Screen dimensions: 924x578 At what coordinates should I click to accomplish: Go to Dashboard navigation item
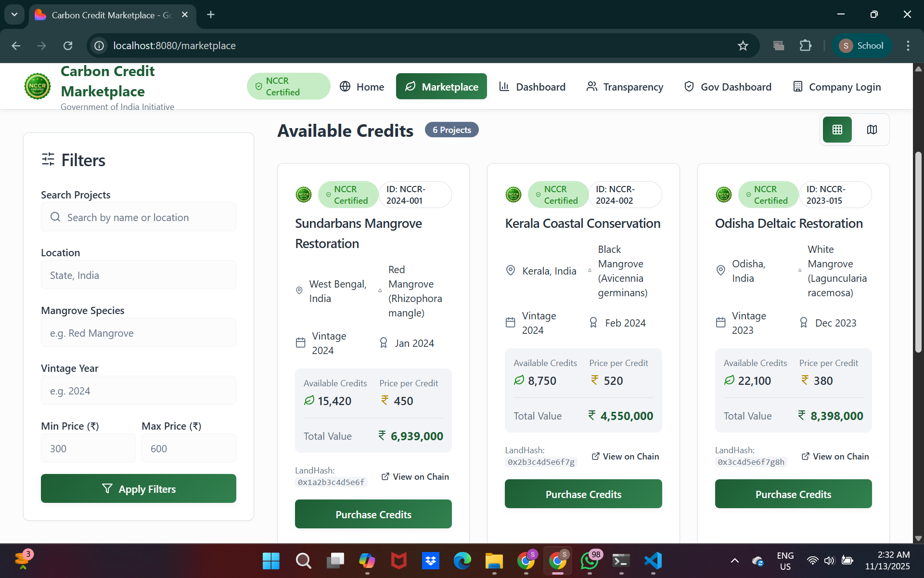[532, 87]
